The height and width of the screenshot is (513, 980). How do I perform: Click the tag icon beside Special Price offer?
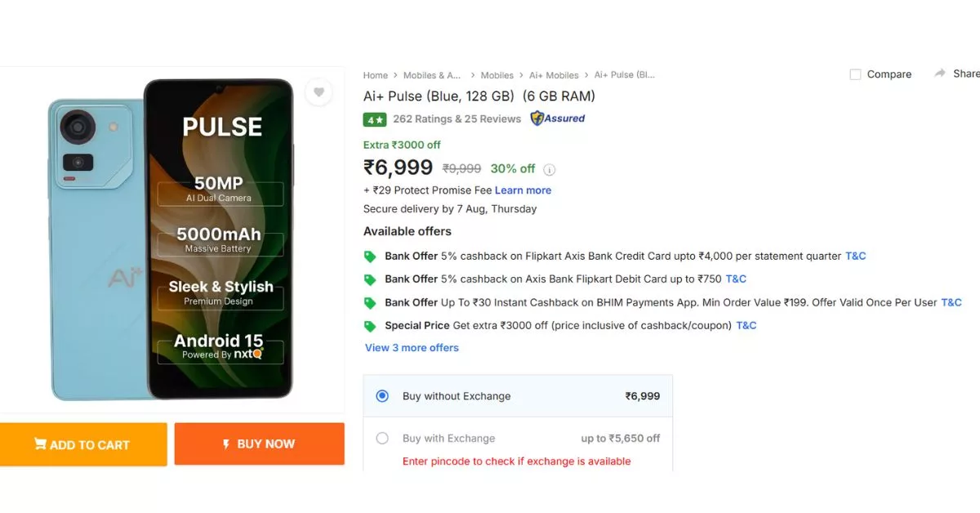tap(370, 325)
